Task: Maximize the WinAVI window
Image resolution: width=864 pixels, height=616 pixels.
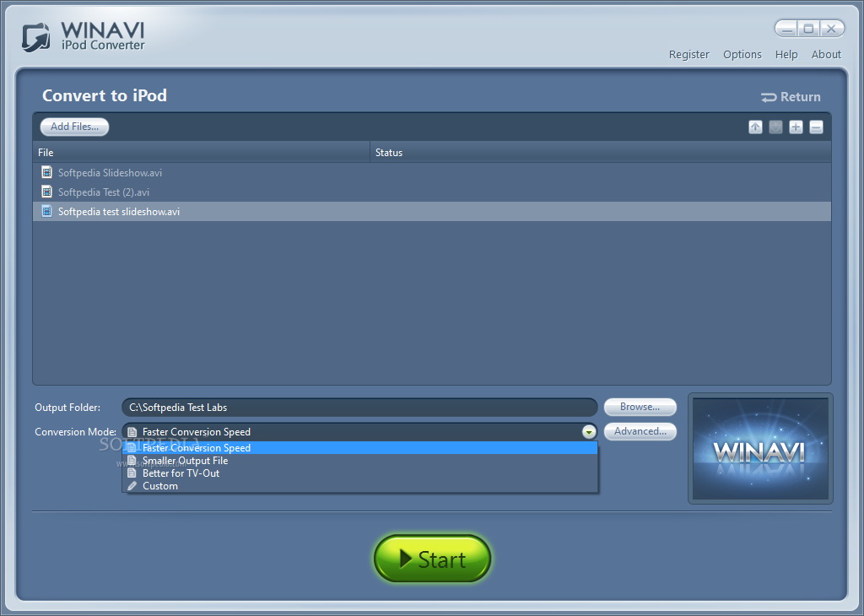Action: point(808,29)
